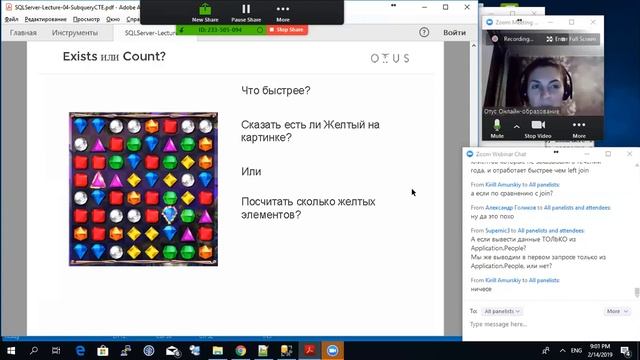Open the taskbar clock showing 9:03 PM

pos(600,351)
